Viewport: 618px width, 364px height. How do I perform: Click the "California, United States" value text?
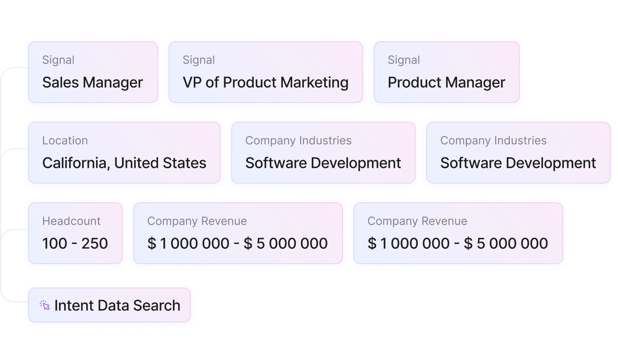pyautogui.click(x=124, y=163)
